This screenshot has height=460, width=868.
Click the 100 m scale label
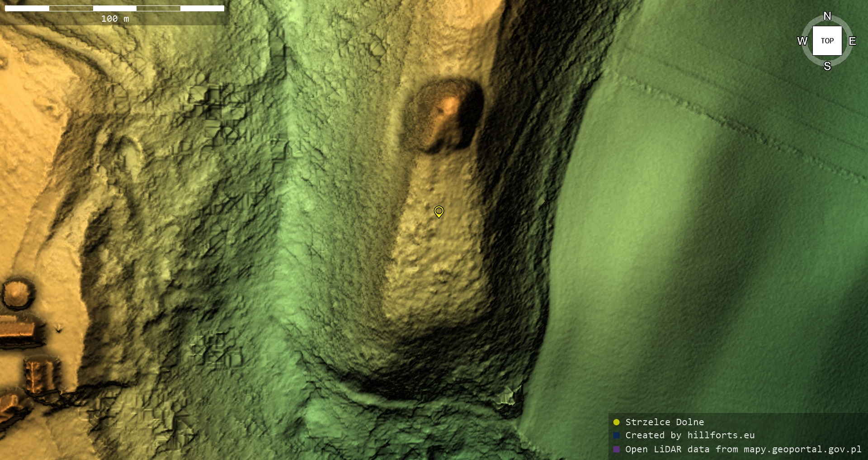[115, 19]
